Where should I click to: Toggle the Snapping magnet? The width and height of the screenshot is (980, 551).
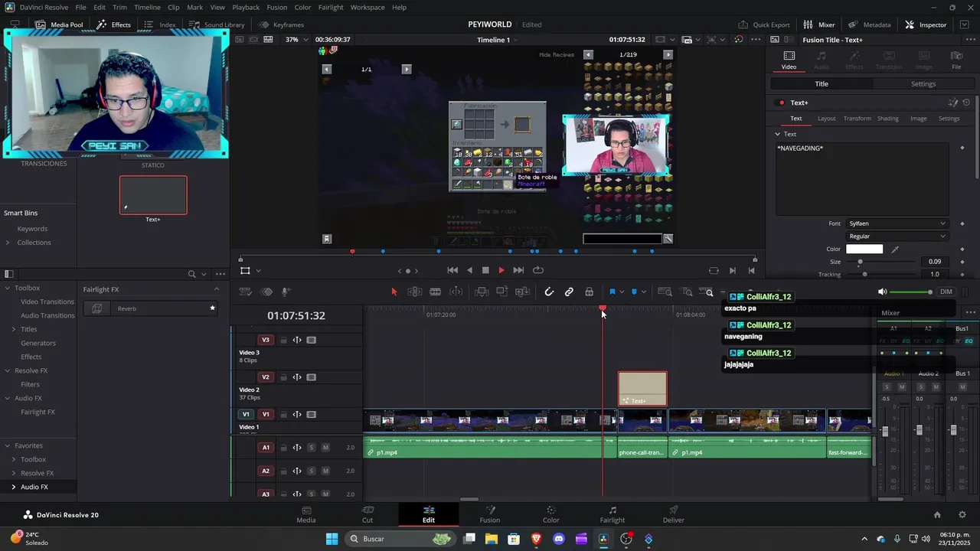549,292
